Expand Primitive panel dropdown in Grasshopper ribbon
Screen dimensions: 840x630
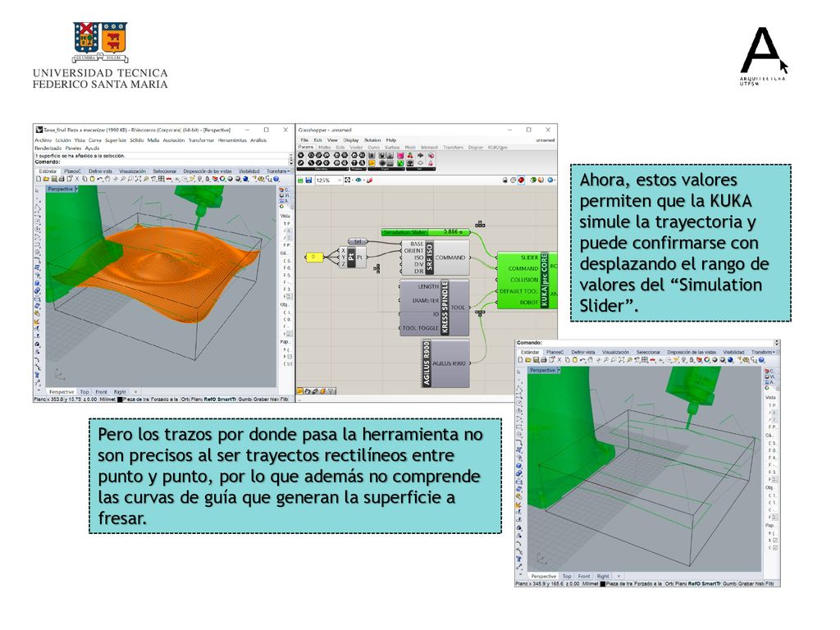point(364,169)
